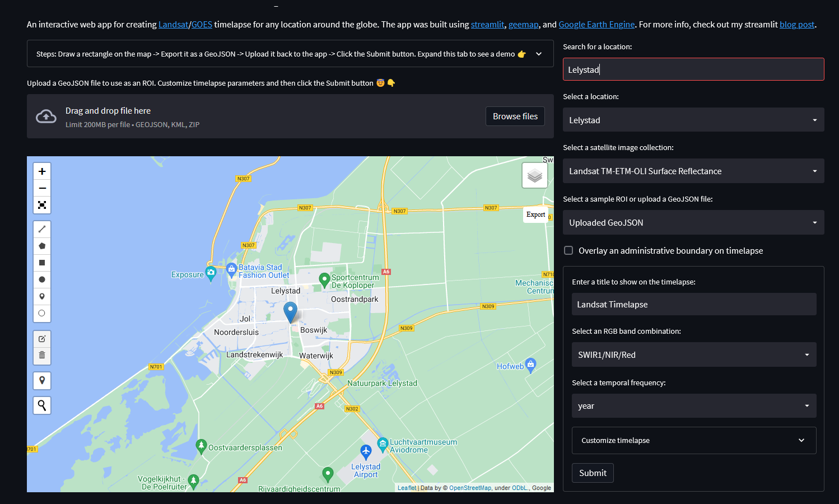Select the polygon drawing tool
The height and width of the screenshot is (504, 839).
(x=42, y=245)
